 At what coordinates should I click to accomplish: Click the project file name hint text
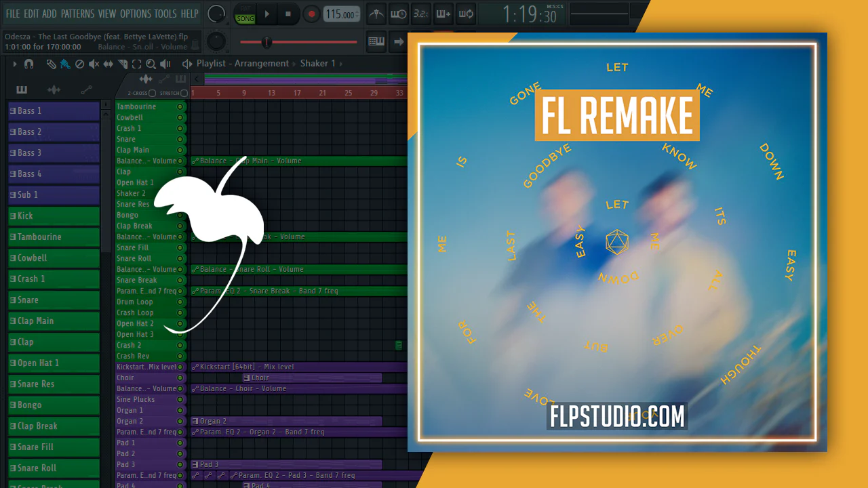pos(96,36)
